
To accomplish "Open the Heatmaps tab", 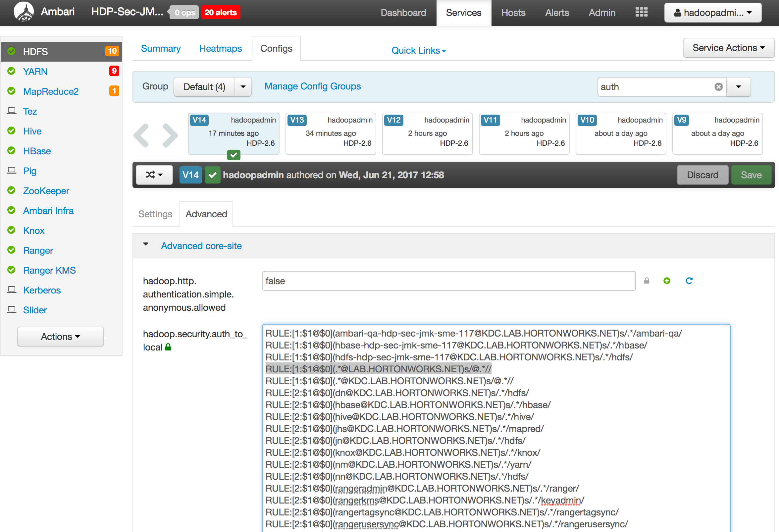I will [220, 49].
